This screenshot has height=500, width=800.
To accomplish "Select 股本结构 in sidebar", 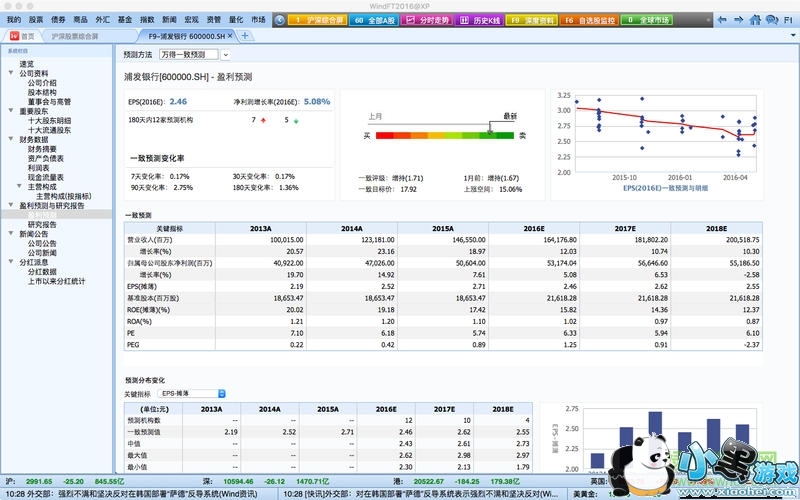I will tap(42, 92).
